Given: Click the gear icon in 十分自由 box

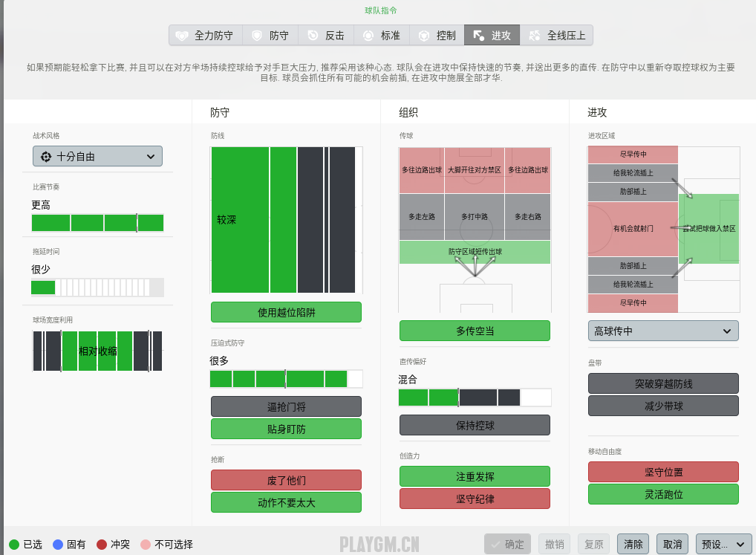Looking at the screenshot, I should [46, 156].
